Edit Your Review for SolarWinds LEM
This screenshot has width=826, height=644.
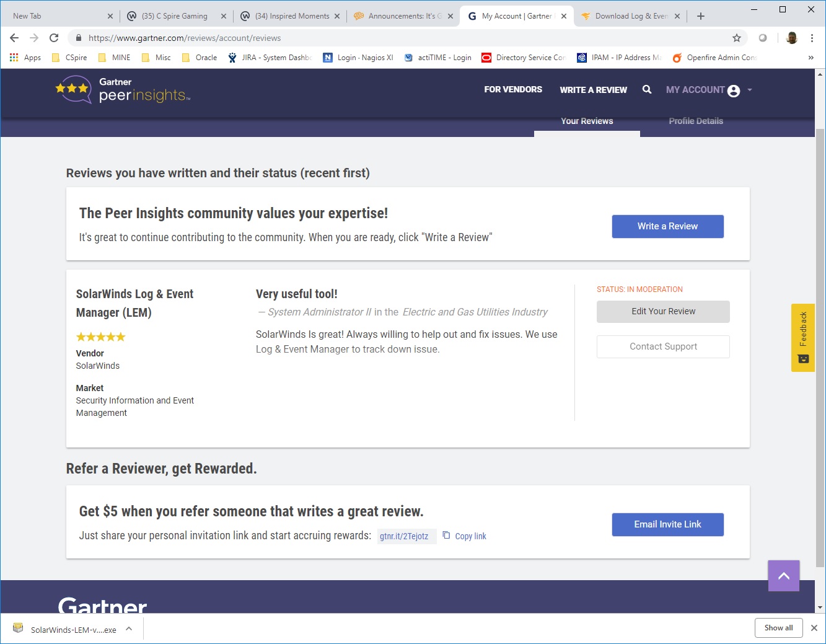[x=663, y=311]
